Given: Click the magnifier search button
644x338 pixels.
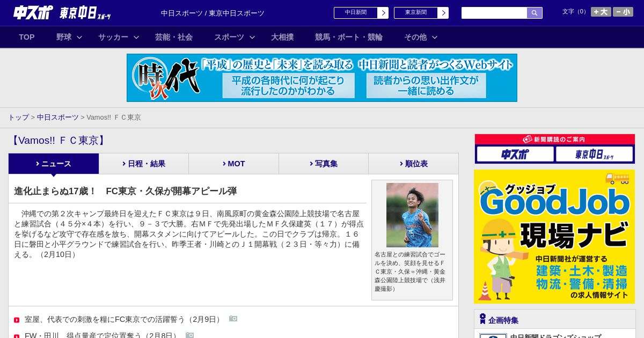Looking at the screenshot, I should click(x=535, y=13).
